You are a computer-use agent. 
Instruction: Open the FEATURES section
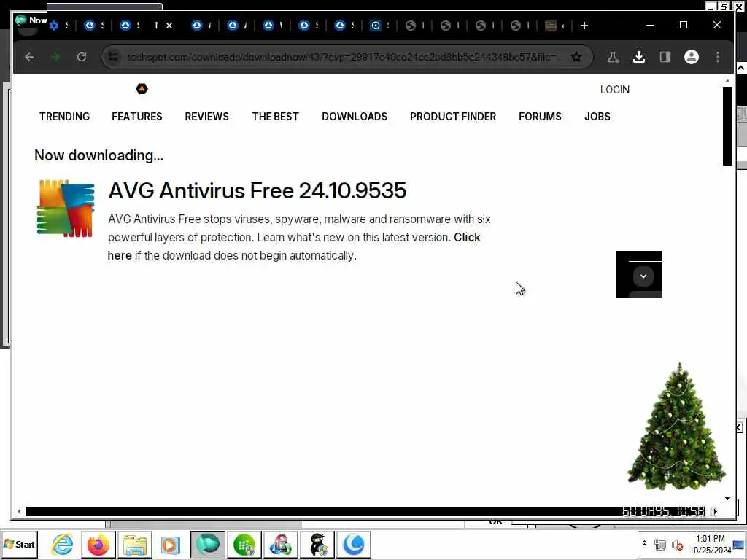(137, 117)
